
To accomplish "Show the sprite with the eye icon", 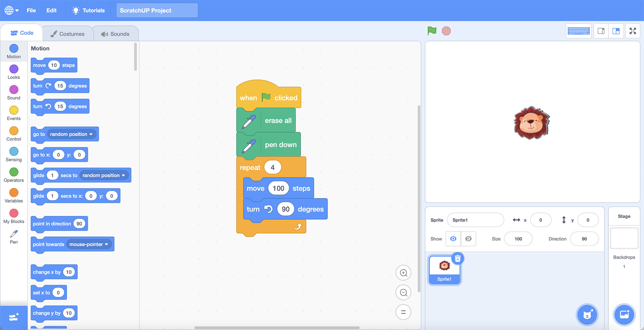I will [453, 239].
